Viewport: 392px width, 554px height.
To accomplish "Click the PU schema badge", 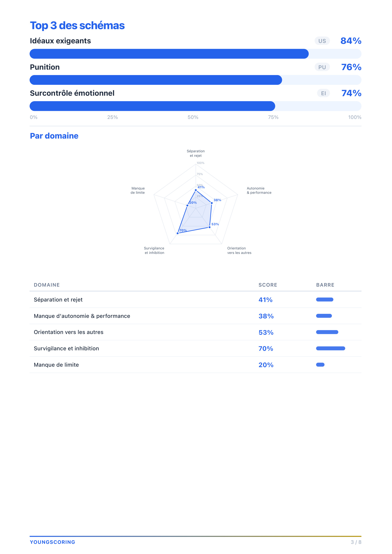I will [x=322, y=67].
